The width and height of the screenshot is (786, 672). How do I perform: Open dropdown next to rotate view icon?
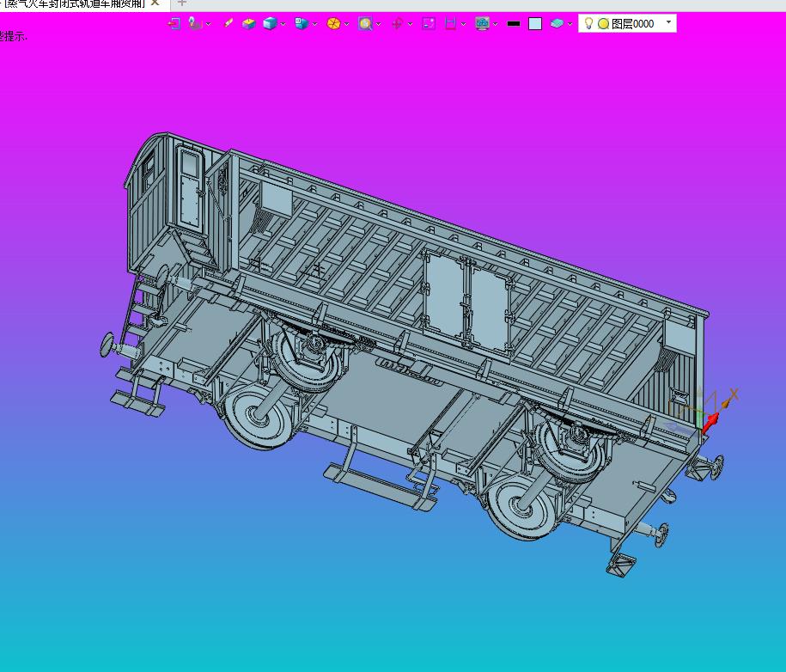(410, 24)
